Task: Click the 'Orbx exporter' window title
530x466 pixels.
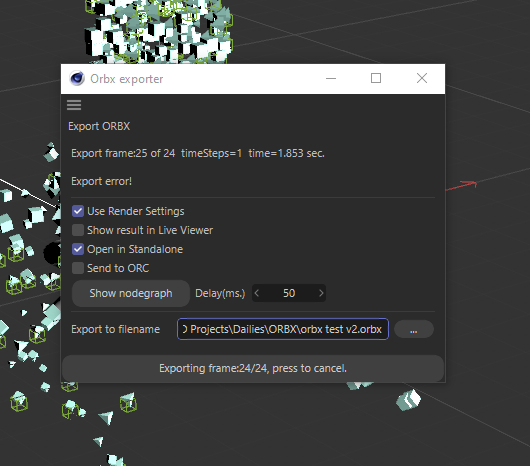Action: pos(127,79)
